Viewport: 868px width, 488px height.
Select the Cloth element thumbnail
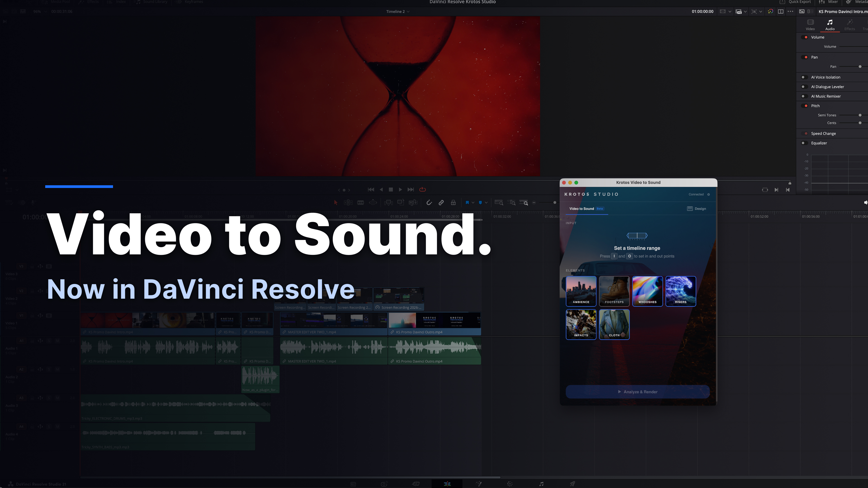(614, 324)
